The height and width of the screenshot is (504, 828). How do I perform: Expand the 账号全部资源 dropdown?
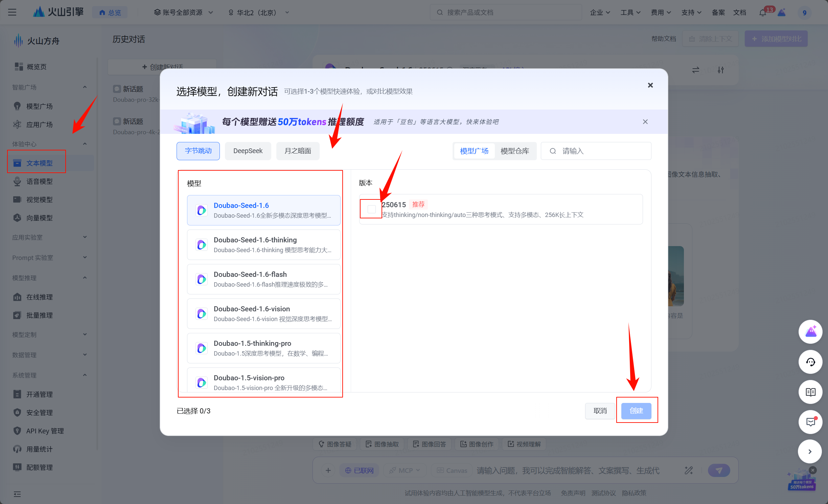[x=184, y=13]
